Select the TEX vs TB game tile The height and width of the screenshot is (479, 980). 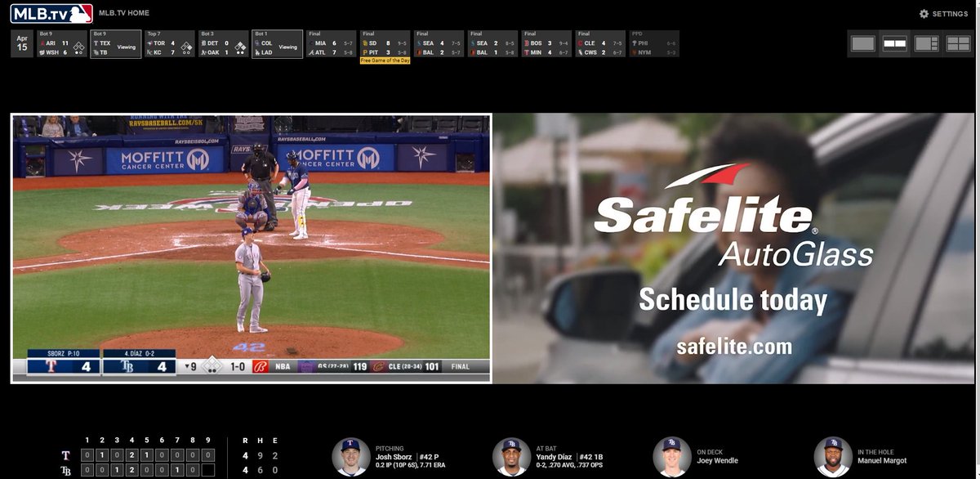pyautogui.click(x=115, y=43)
